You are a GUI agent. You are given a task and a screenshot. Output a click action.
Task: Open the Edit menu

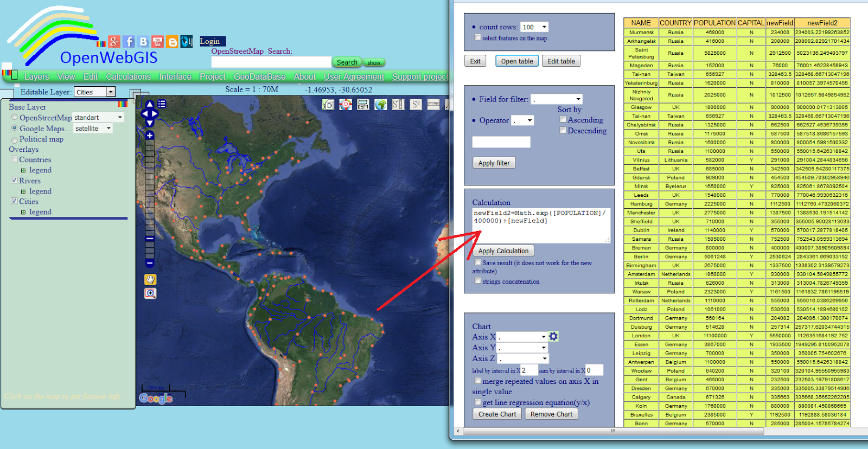click(x=91, y=77)
